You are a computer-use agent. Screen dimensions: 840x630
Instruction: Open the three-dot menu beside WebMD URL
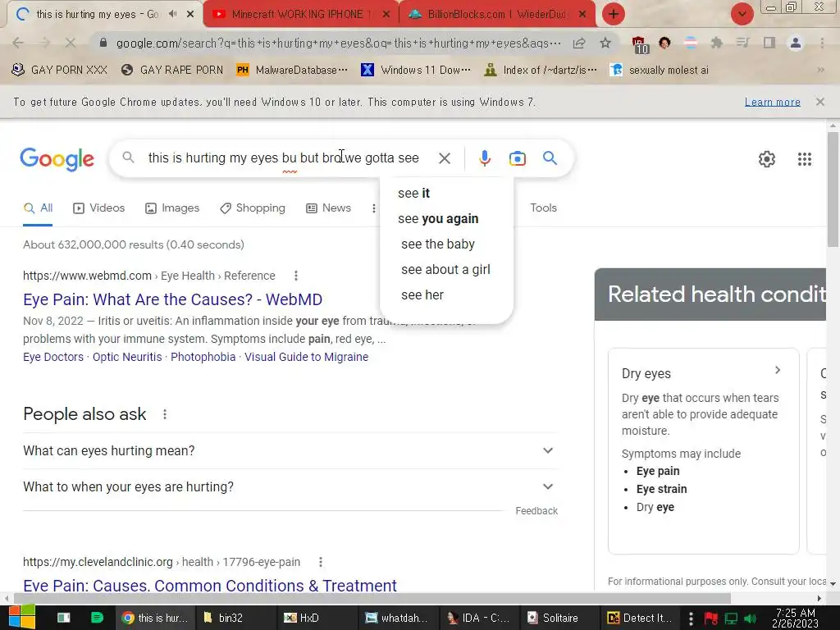[295, 276]
